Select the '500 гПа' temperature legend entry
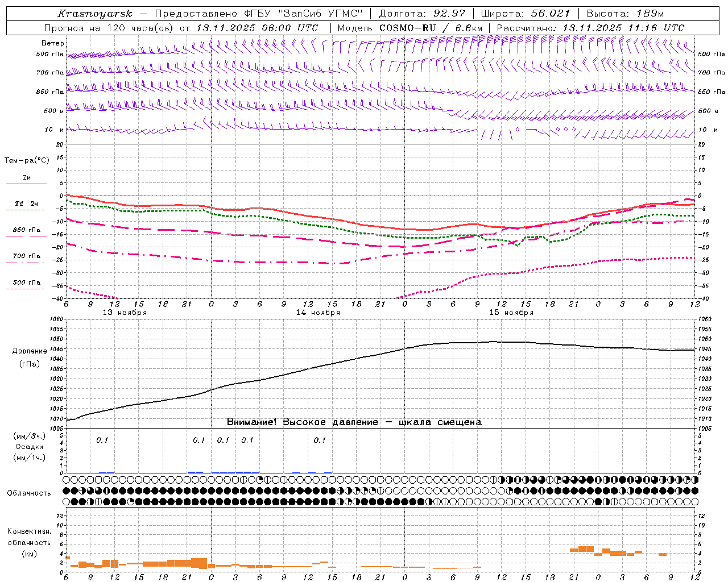 point(27,282)
